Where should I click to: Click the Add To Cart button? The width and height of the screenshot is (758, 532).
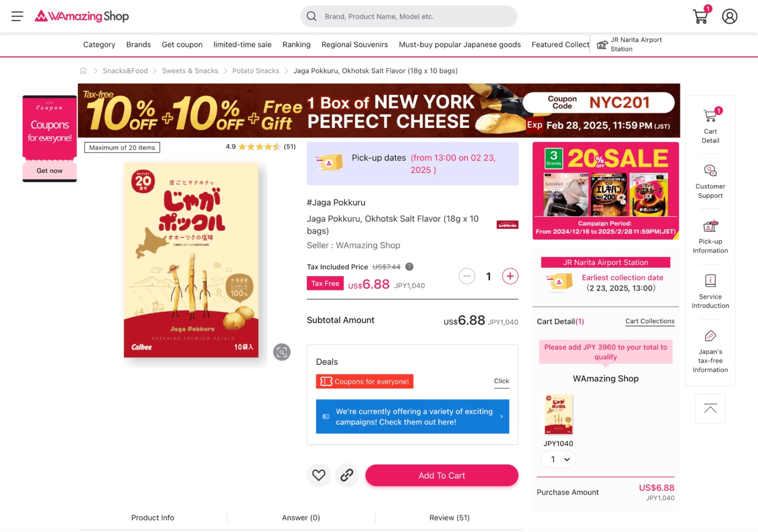pos(442,476)
